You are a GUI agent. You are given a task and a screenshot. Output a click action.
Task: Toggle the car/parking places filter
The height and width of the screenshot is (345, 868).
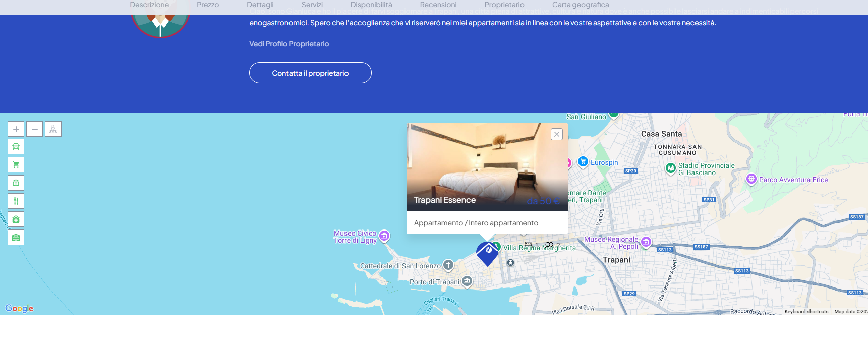[x=16, y=147]
